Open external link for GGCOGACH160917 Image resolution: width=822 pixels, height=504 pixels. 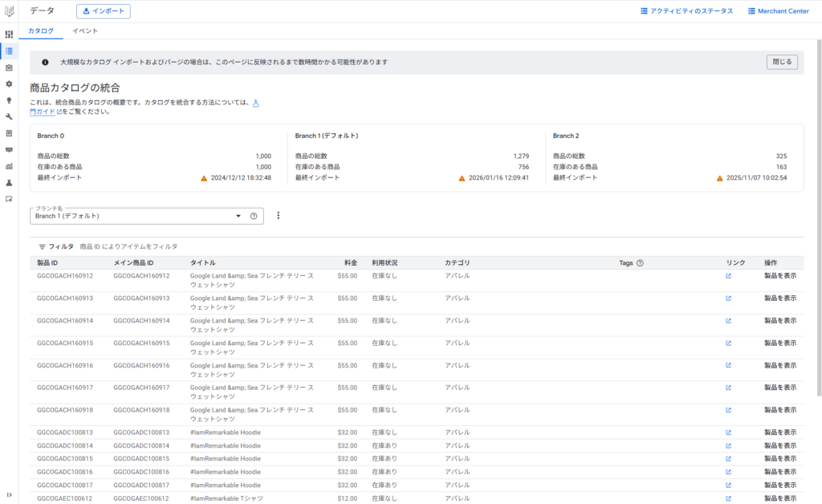pos(728,388)
